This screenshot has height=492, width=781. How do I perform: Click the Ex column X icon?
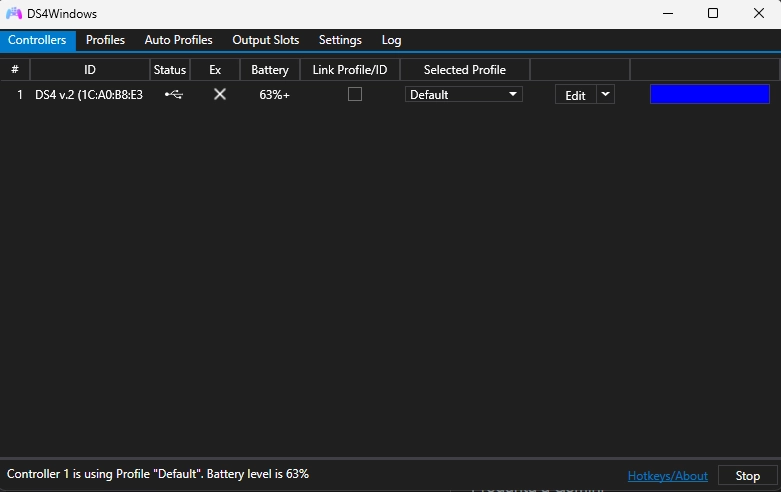point(220,94)
